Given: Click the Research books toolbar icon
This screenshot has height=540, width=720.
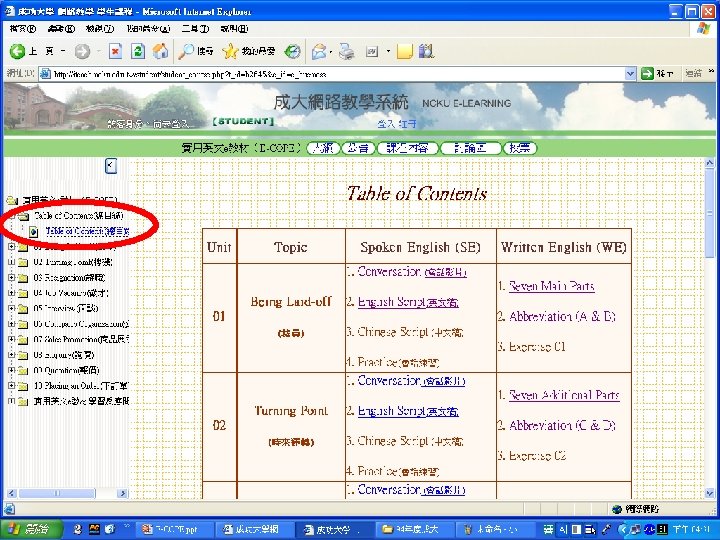Looking at the screenshot, I should click(x=426, y=51).
